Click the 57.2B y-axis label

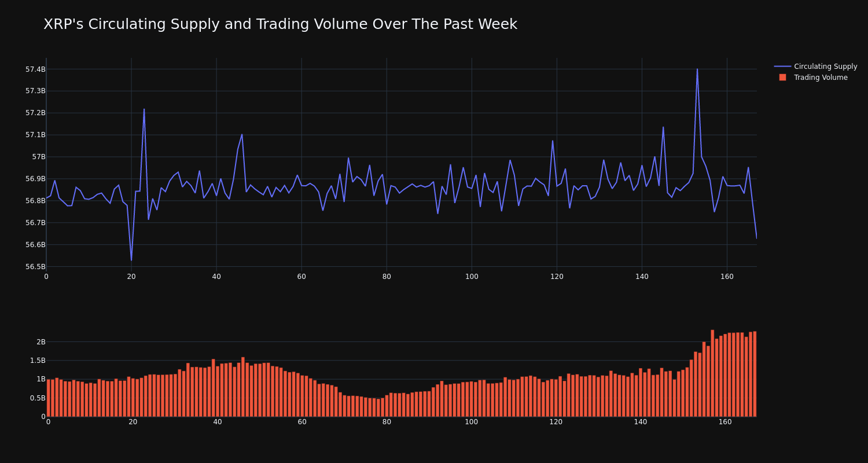pyautogui.click(x=35, y=113)
